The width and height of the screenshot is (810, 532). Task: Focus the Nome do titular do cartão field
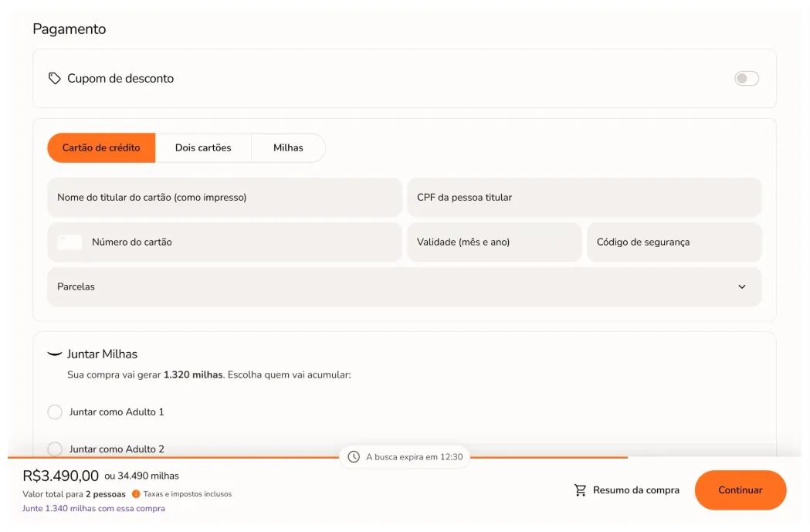(x=225, y=198)
